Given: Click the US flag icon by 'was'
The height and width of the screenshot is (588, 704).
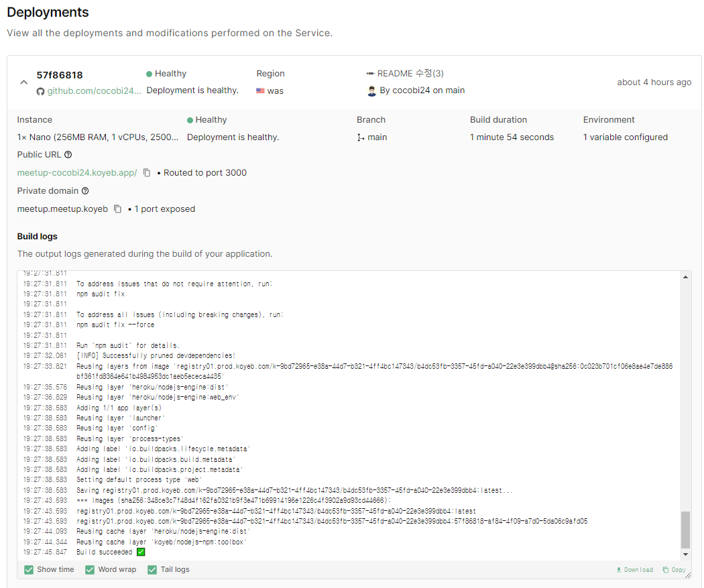Looking at the screenshot, I should [x=260, y=91].
